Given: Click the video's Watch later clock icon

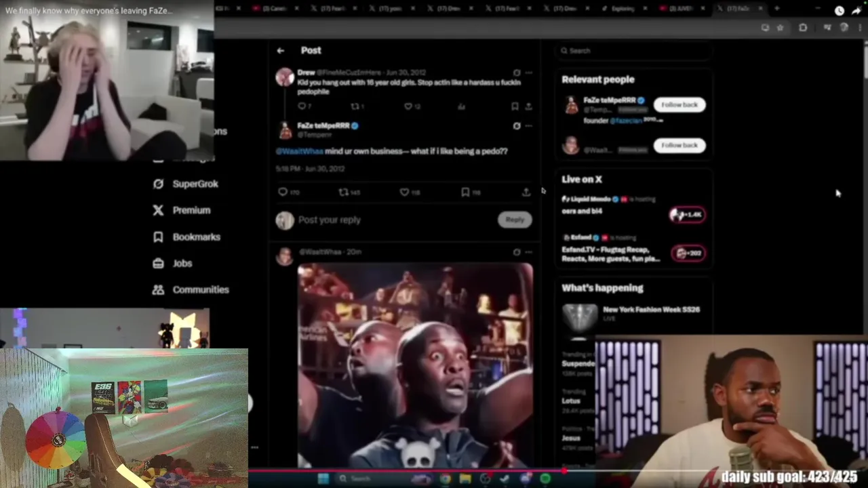Looking at the screenshot, I should pos(840,11).
